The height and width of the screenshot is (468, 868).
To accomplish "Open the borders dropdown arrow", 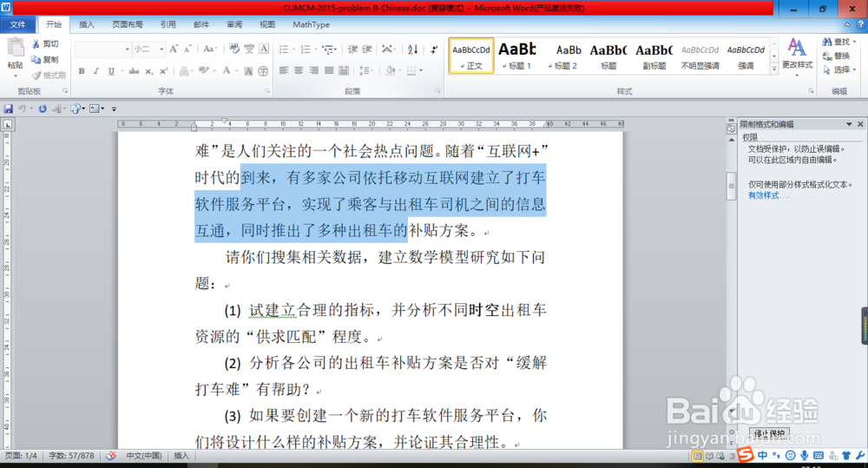I will point(421,70).
